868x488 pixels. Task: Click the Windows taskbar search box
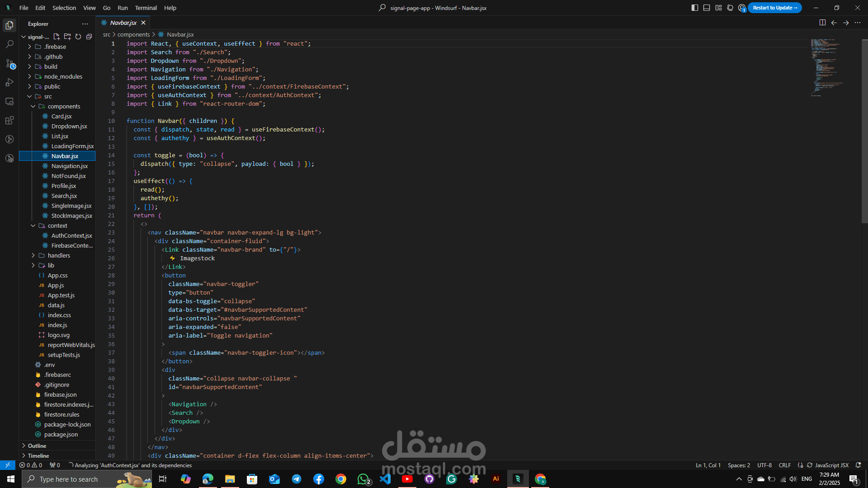(69, 479)
